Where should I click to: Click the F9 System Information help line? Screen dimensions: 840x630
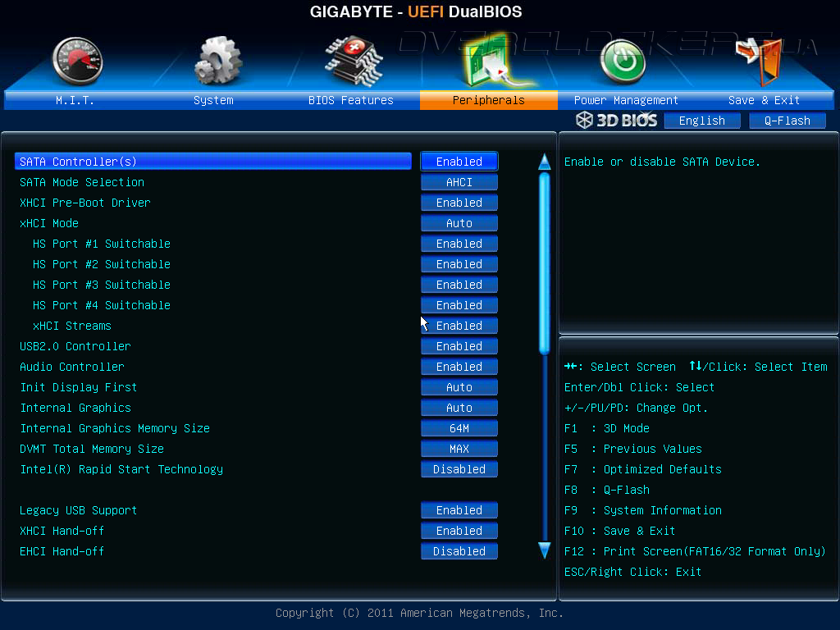coord(643,510)
